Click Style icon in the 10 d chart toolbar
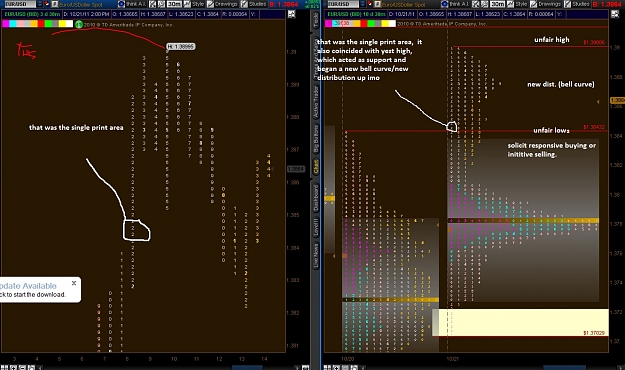Screen dimensions: 625x370 point(510,4)
